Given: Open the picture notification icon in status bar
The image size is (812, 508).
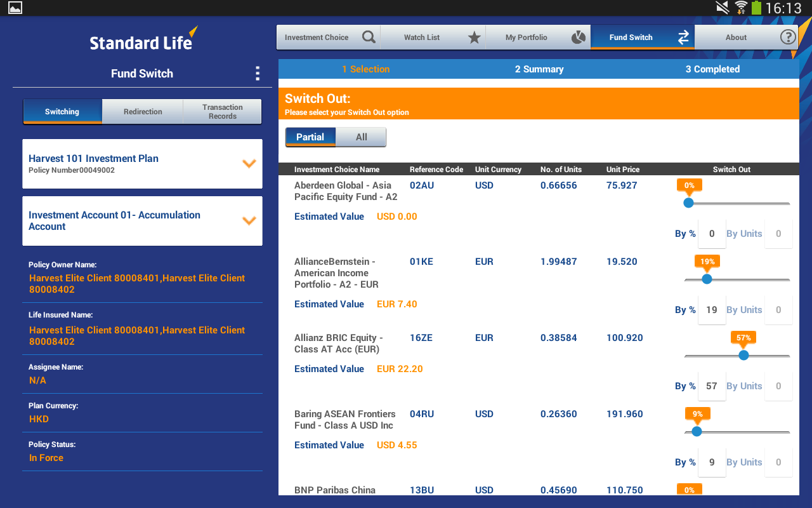Looking at the screenshot, I should coord(15,8).
